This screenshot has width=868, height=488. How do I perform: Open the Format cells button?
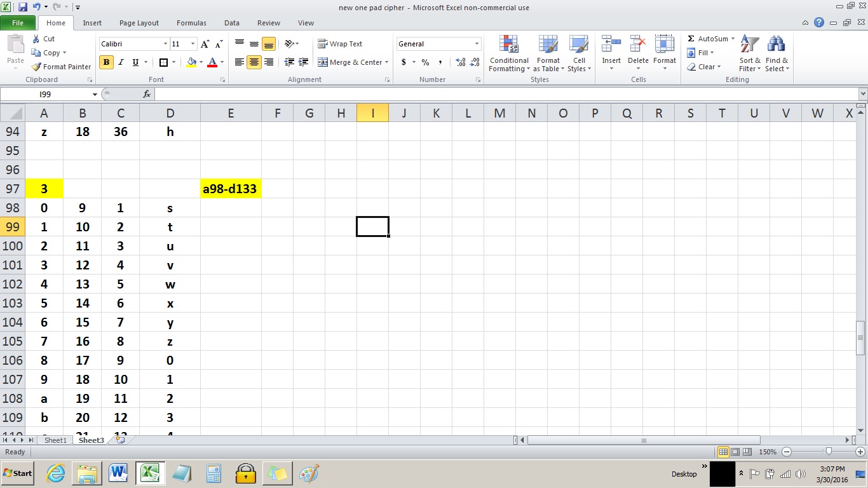coord(665,53)
